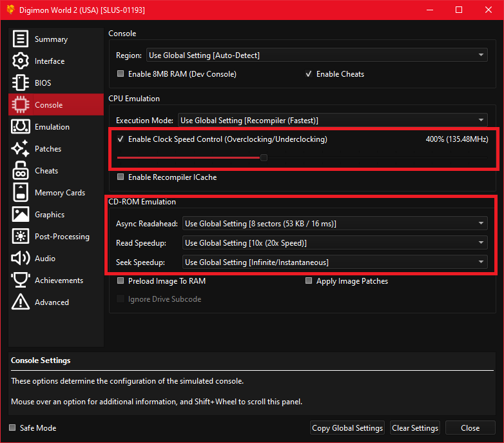The width and height of the screenshot is (504, 443).
Task: Click the Region dropdown arrow
Action: [x=481, y=55]
